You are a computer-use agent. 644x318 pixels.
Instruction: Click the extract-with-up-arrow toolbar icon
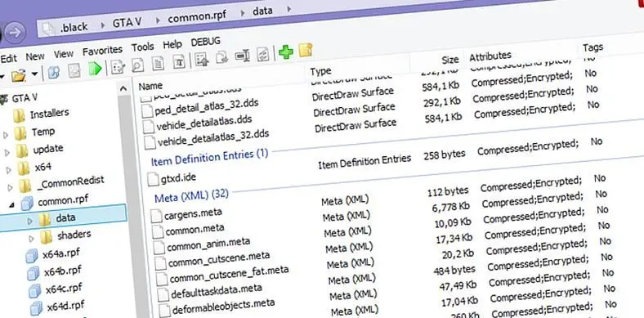pos(202,60)
